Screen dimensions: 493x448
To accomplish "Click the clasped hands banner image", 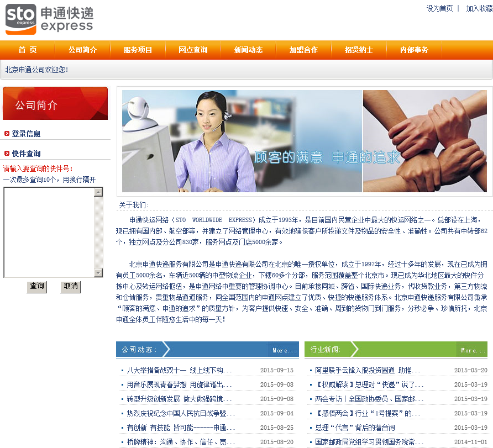I will click(x=425, y=141).
